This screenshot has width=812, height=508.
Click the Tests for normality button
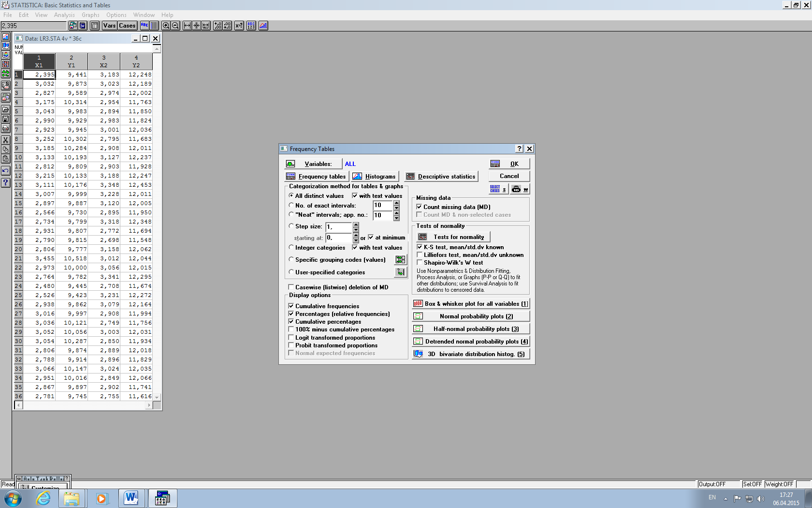tap(453, 237)
